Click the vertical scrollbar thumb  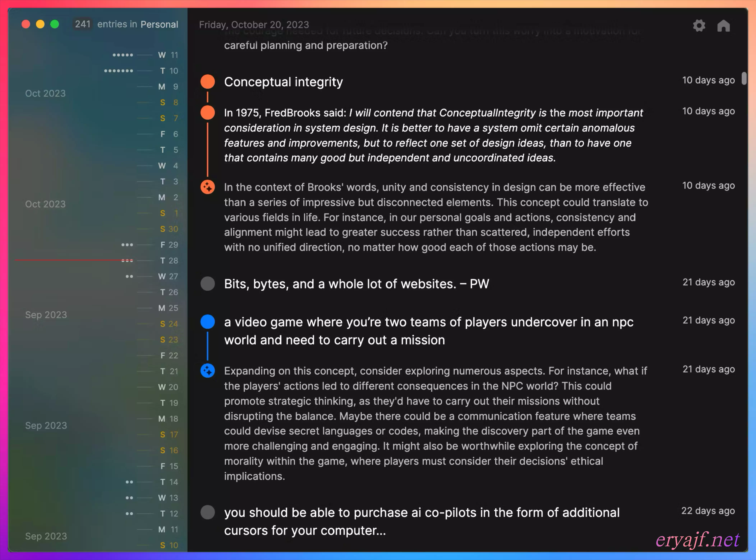744,78
